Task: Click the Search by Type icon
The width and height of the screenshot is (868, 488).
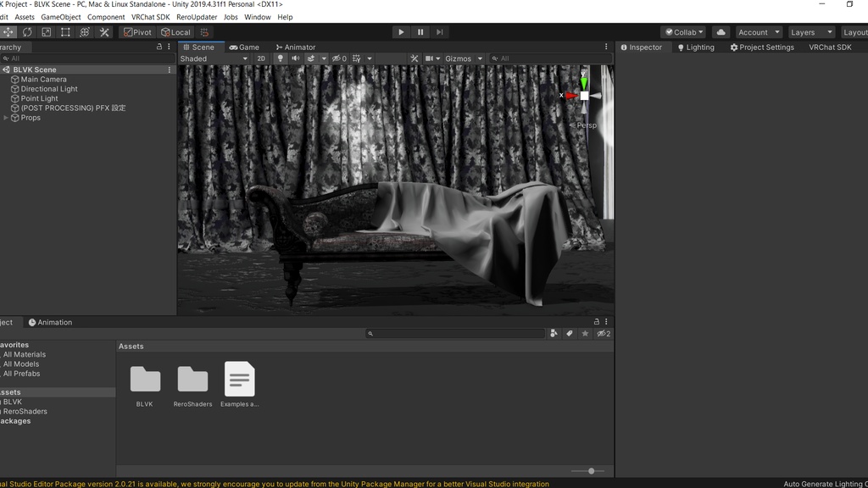Action: (x=554, y=334)
